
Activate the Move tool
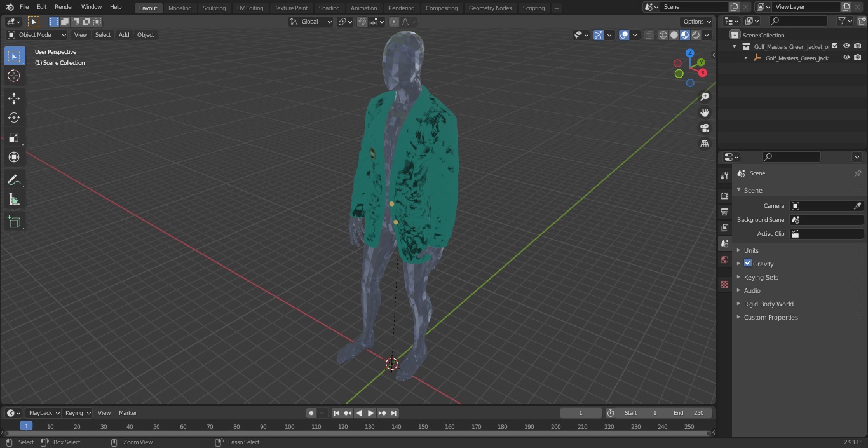click(14, 98)
